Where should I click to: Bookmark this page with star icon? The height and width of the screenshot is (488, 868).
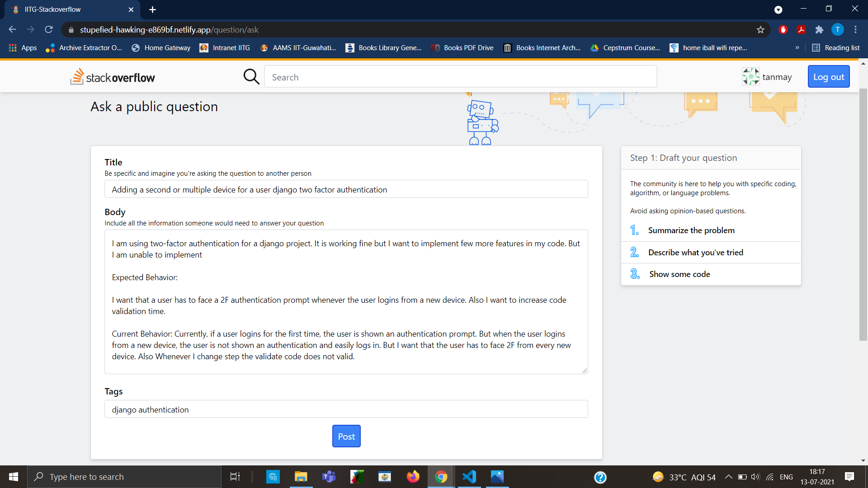tap(760, 30)
